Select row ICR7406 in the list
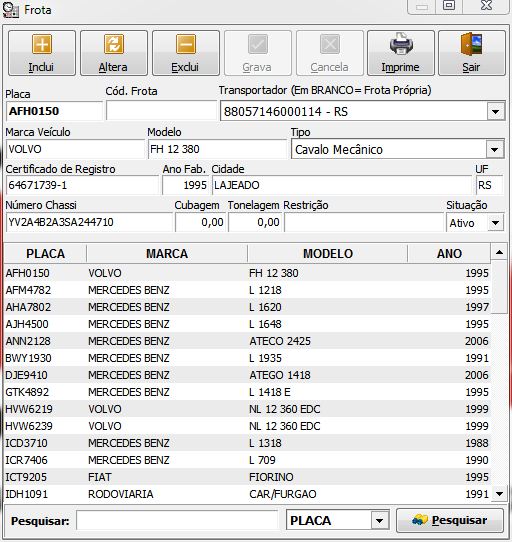The width and height of the screenshot is (512, 542). [247, 460]
